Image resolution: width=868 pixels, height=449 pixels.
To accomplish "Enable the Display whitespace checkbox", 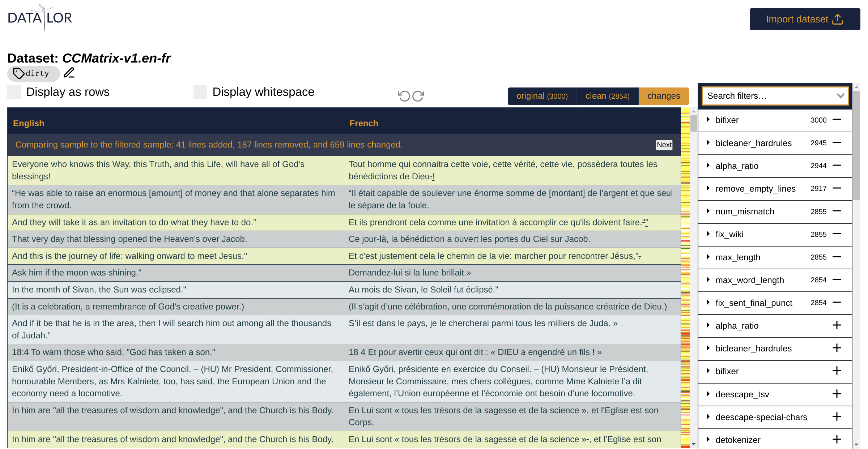I will click(x=200, y=92).
